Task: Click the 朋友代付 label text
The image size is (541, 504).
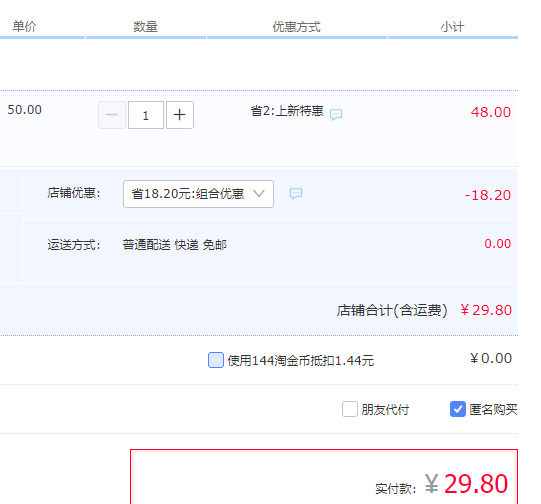Action: (385, 409)
